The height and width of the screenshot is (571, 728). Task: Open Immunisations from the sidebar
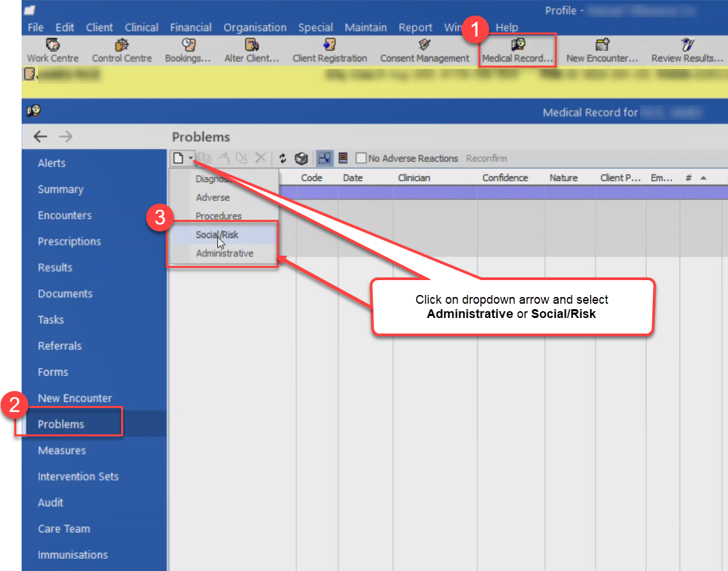click(x=72, y=555)
